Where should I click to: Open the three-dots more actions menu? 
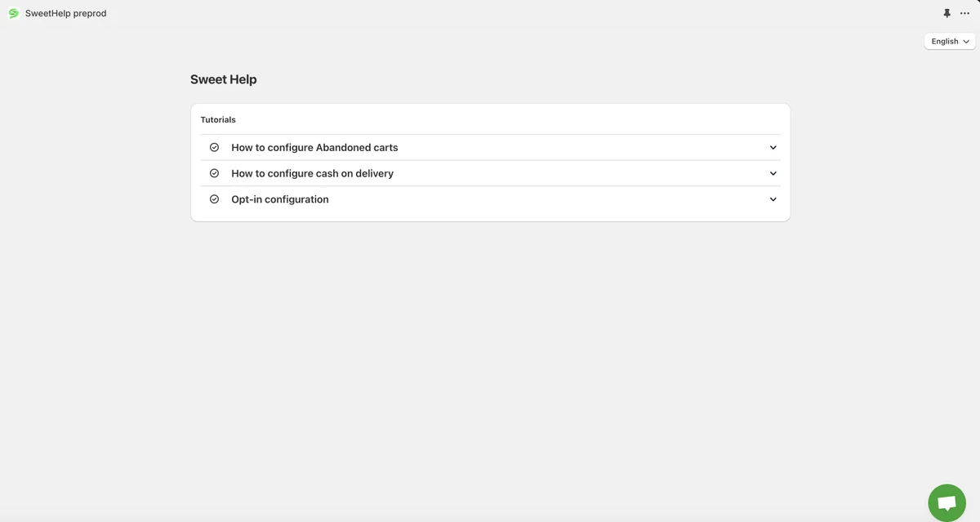(964, 13)
